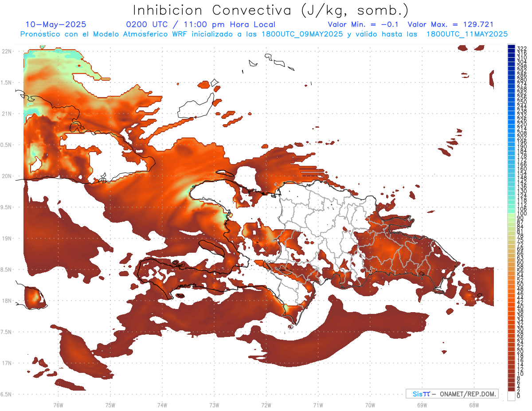
Task: Click the title Inhibicion Convectiva (J/kg, somb.)
Action: pyautogui.click(x=271, y=10)
